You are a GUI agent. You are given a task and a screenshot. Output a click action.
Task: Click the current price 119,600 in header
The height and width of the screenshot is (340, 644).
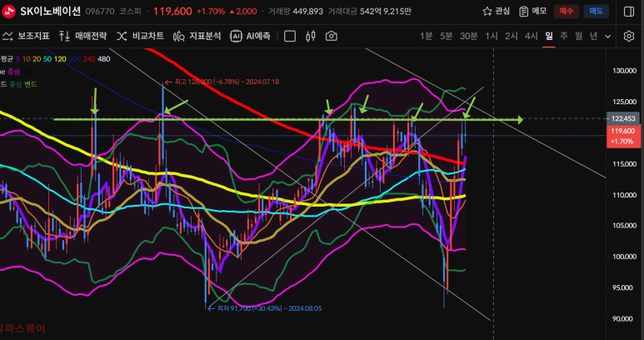pyautogui.click(x=172, y=12)
